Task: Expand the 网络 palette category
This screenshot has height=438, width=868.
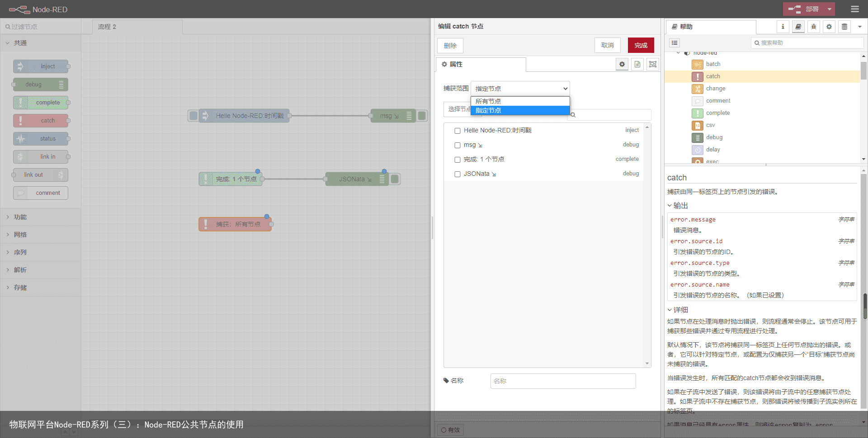Action: tap(41, 235)
